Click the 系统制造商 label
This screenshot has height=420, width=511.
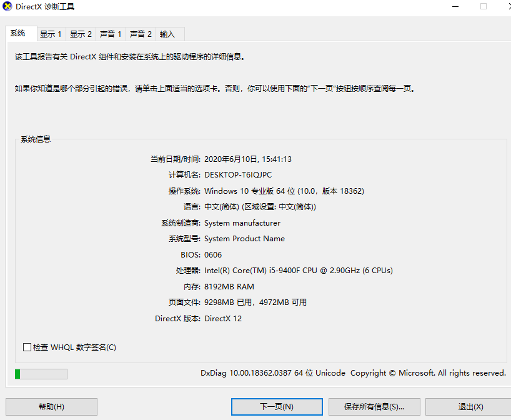(x=181, y=223)
